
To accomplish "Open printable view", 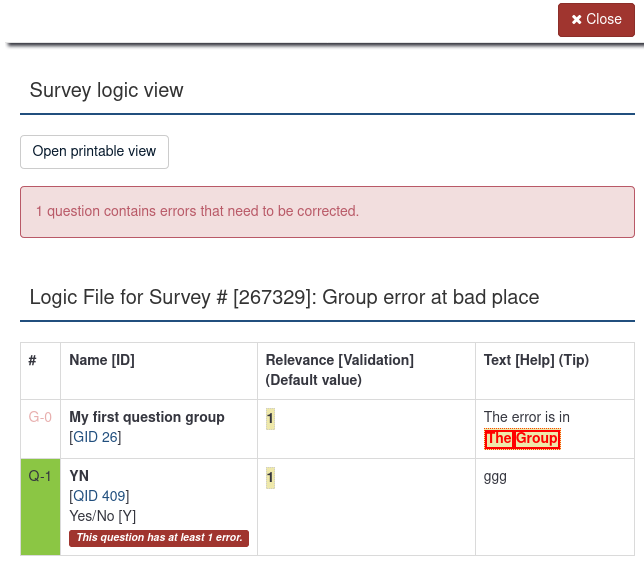I will coord(94,152).
